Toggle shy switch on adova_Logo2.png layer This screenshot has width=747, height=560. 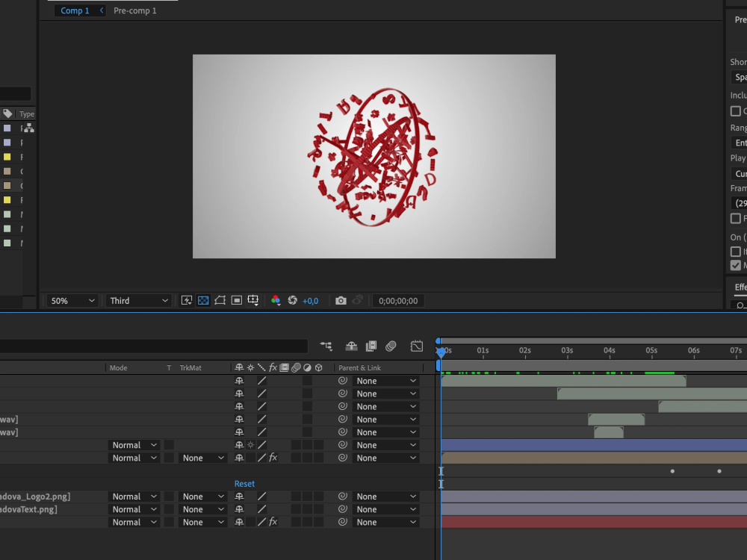[x=239, y=497]
